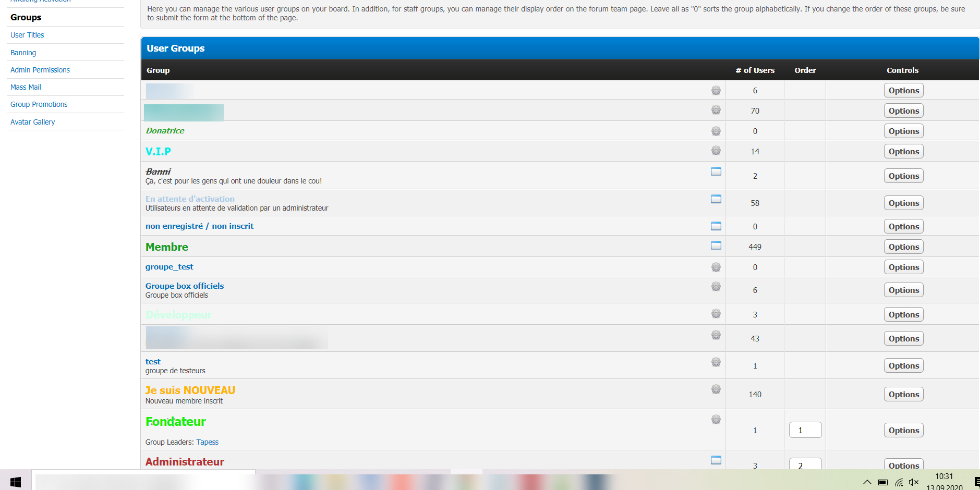
Task: Open Options for non enregistré group
Action: (904, 227)
